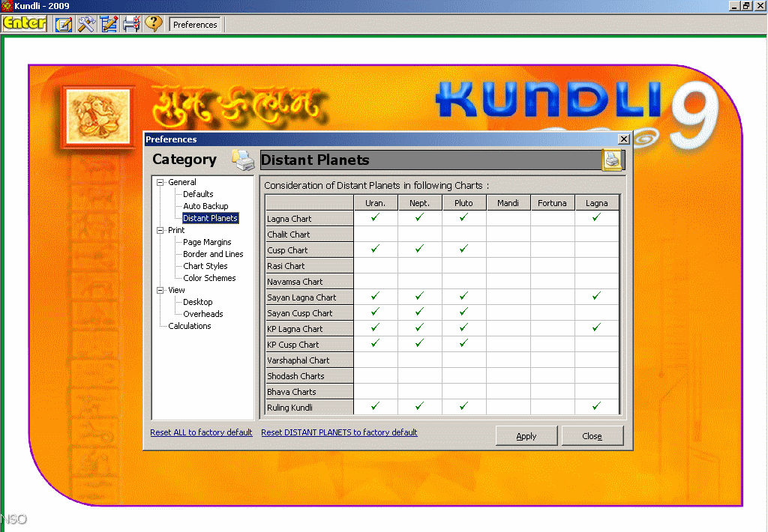The image size is (768, 532).
Task: Select Color Schemes in the category tree
Action: tap(209, 278)
